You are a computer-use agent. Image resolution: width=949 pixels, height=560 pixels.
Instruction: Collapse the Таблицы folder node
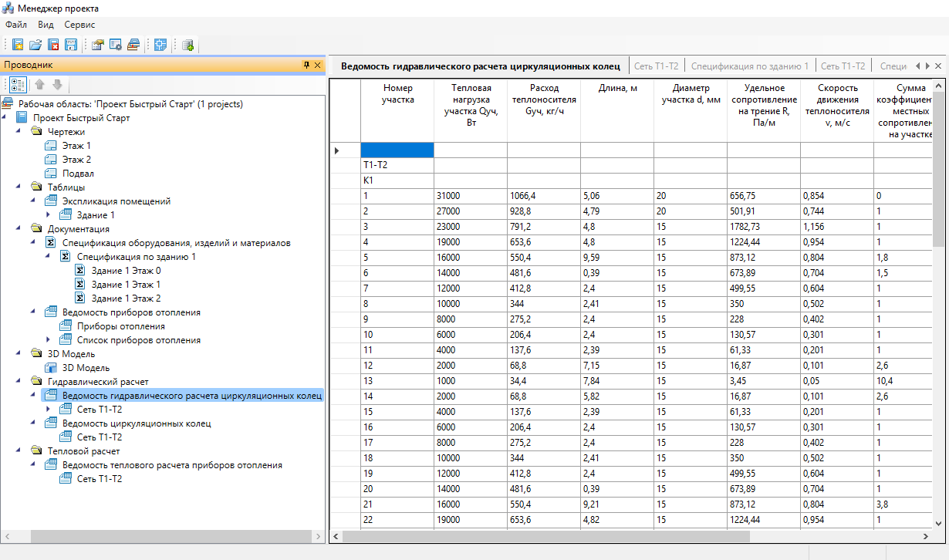pos(19,187)
